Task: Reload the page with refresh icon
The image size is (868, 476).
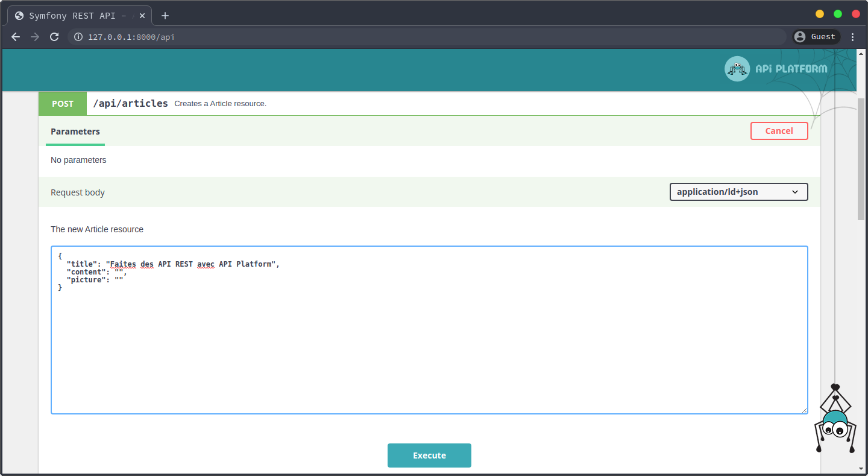Action: coord(54,37)
